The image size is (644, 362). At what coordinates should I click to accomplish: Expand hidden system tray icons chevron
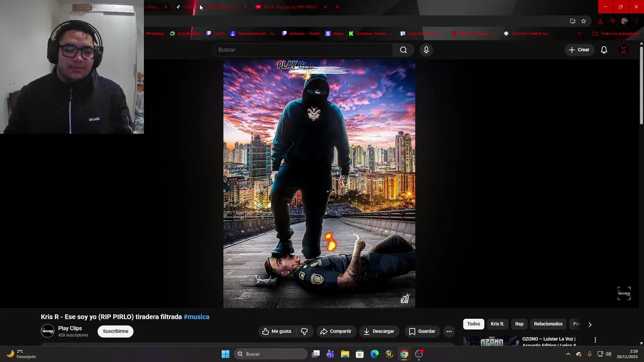pos(568,354)
